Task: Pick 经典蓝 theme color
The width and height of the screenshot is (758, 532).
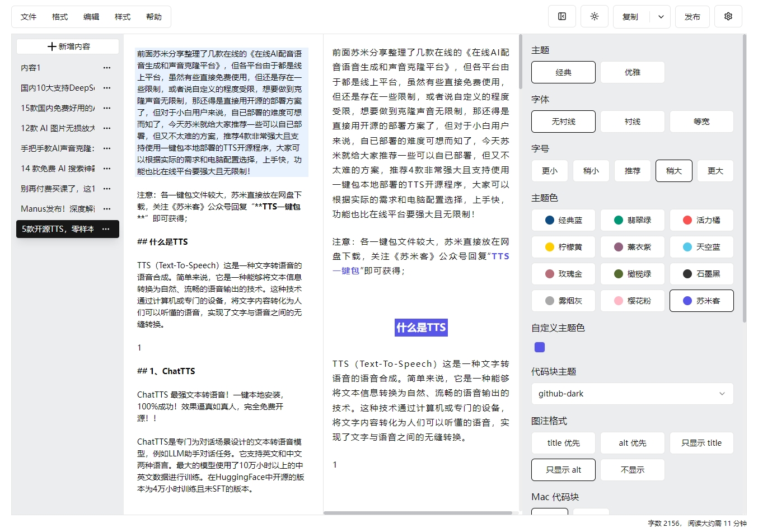Action: pyautogui.click(x=563, y=220)
